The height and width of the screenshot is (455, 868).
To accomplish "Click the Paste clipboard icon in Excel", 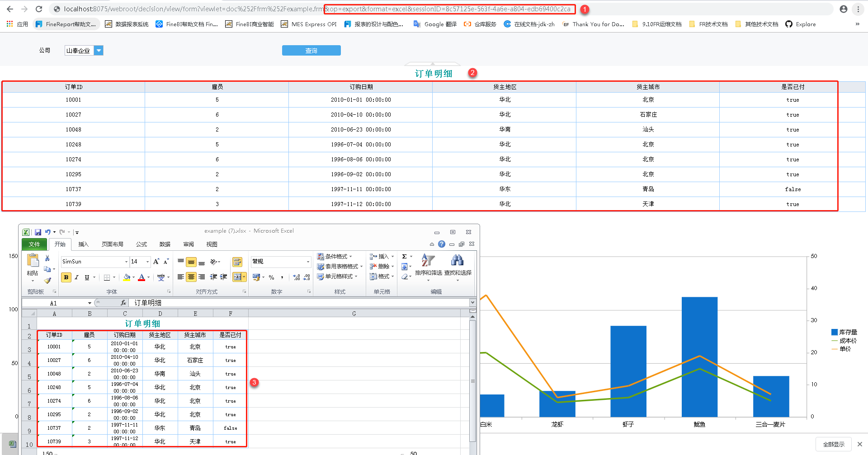I will pos(33,260).
